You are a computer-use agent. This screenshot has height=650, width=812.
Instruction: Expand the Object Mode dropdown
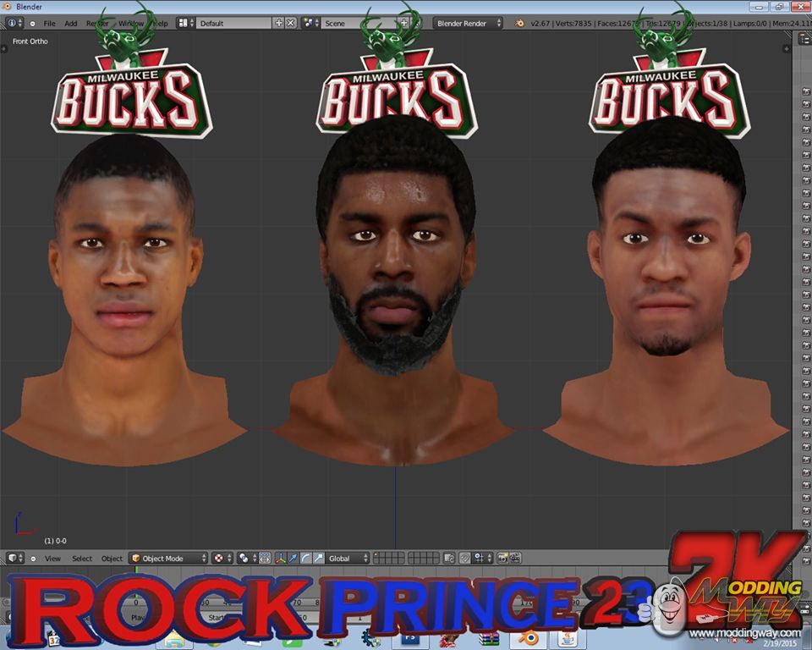167,559
